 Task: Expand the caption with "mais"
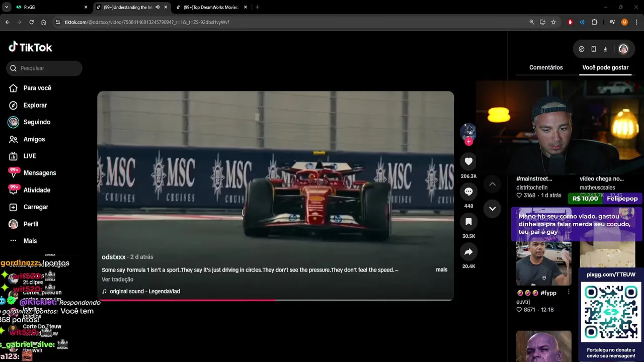pos(441,270)
